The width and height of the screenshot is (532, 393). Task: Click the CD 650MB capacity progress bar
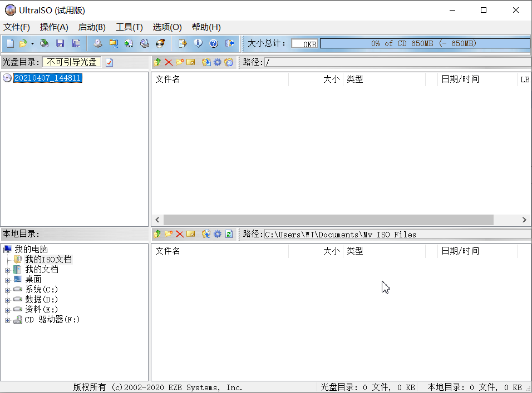click(x=425, y=43)
